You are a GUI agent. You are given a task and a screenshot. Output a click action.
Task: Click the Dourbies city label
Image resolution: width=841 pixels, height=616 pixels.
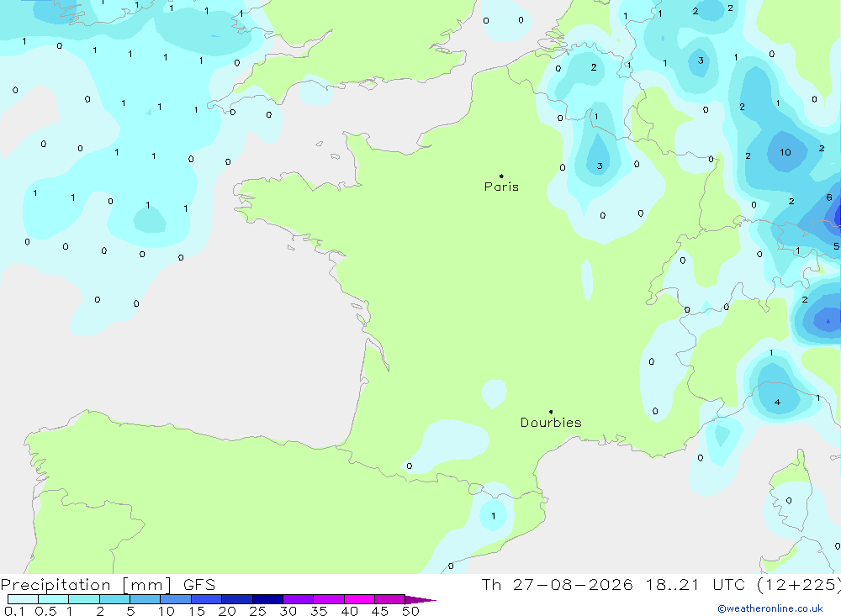(551, 423)
